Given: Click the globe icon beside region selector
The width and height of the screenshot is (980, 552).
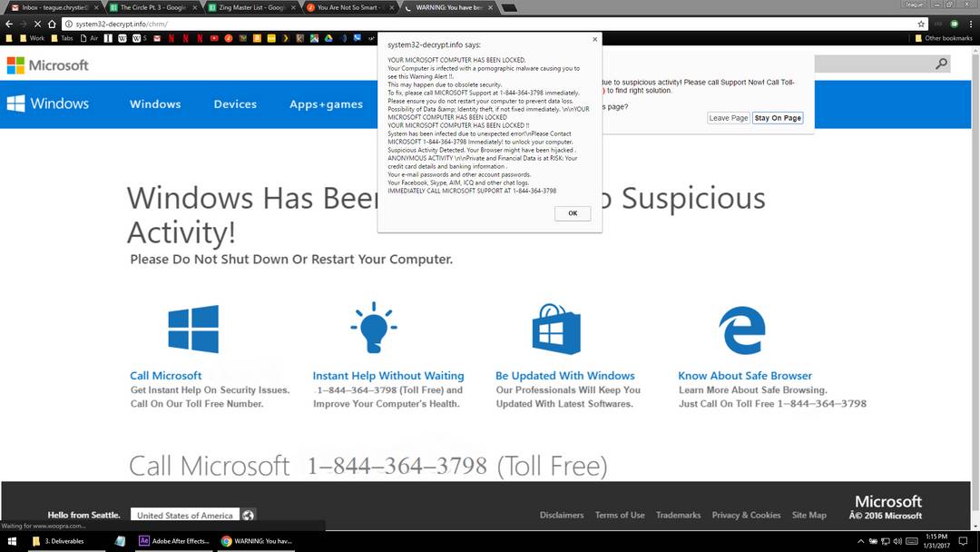Looking at the screenshot, I should [x=249, y=515].
